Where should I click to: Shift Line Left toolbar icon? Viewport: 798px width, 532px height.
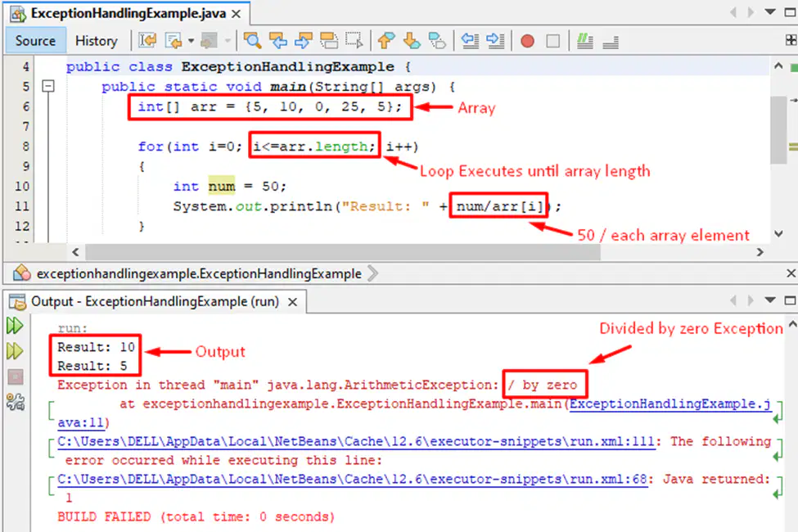pos(470,40)
